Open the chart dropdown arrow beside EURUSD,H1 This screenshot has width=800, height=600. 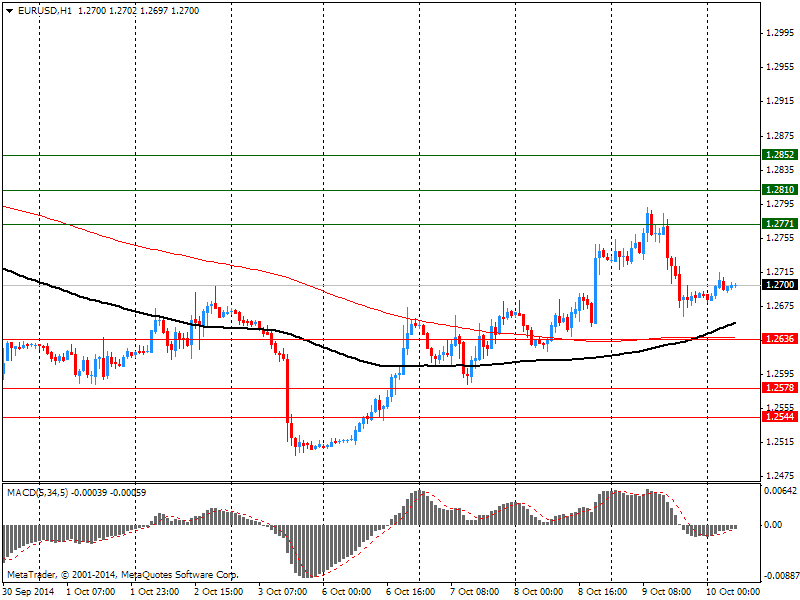point(10,11)
